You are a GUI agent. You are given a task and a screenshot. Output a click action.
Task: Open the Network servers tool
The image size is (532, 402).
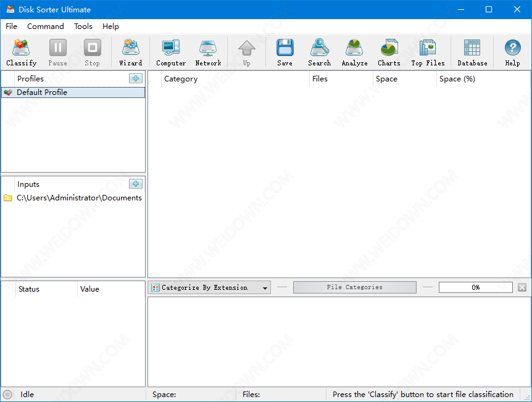(x=208, y=52)
